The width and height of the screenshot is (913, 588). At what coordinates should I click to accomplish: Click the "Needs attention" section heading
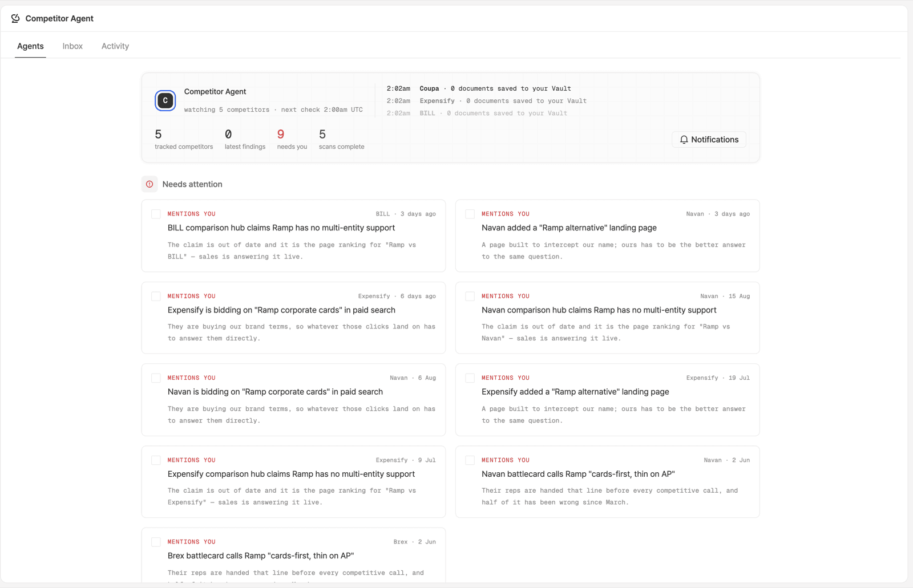coord(192,184)
